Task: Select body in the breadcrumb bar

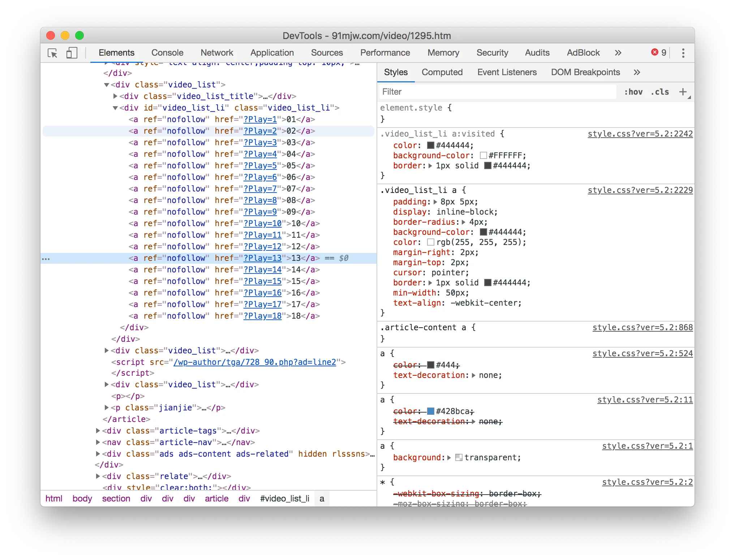Action: [x=82, y=499]
